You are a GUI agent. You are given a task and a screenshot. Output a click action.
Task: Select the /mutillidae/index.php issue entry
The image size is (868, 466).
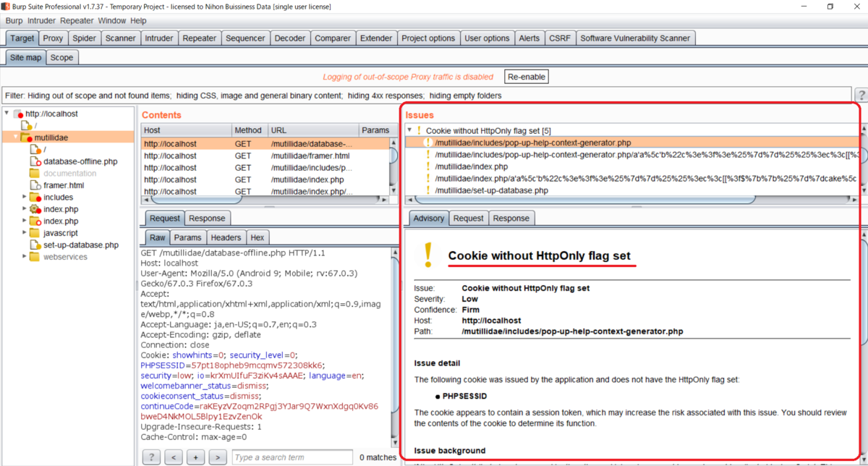(471, 167)
